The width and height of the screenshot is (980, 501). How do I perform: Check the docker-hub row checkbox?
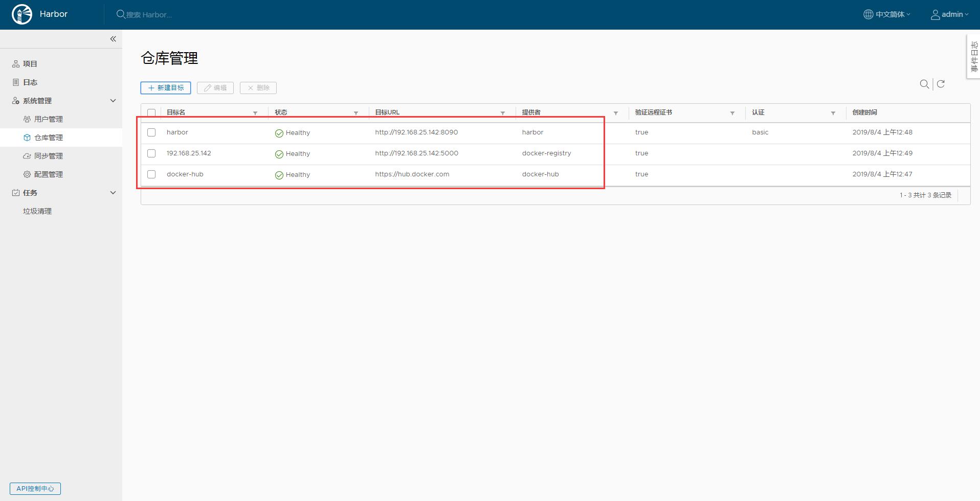[x=151, y=174]
